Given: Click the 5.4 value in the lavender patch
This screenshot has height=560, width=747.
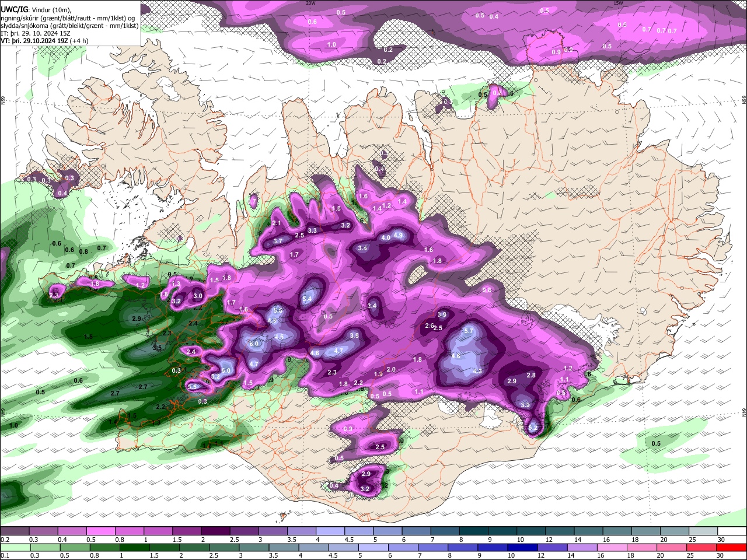Looking at the screenshot, I should click(x=308, y=299).
